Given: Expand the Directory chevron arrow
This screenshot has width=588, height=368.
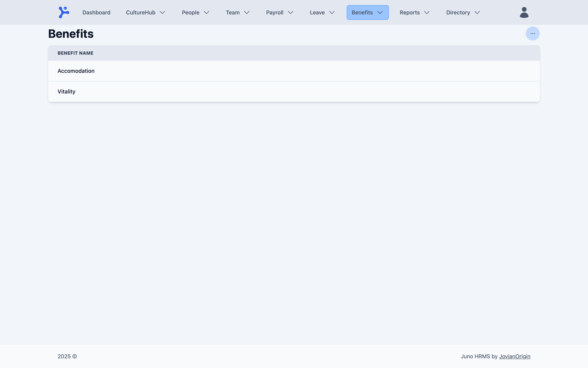Looking at the screenshot, I should coord(477,12).
